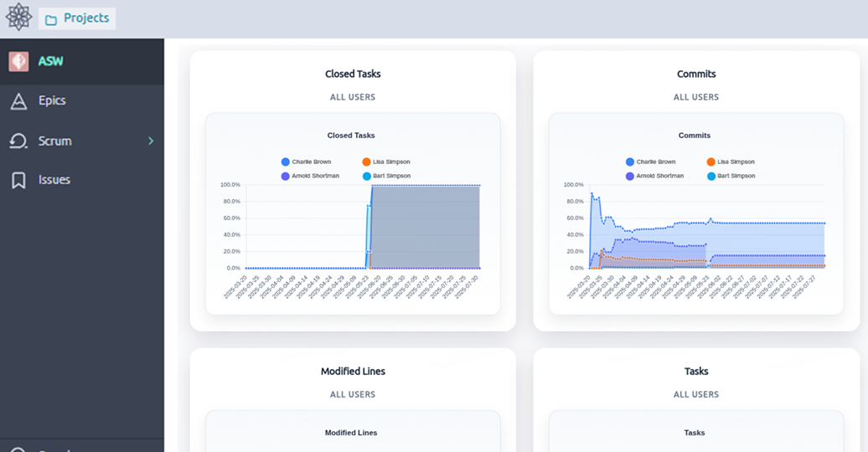Select the Issues menu item

pos(54,180)
